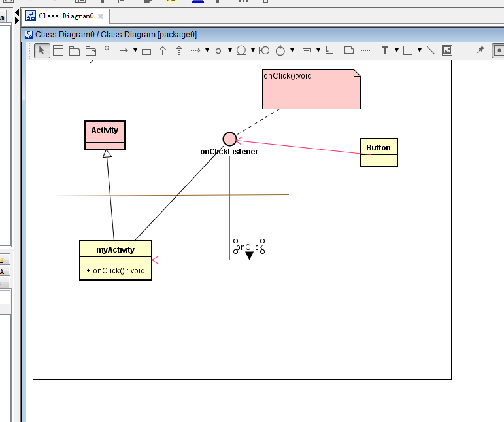
Task: Toggle the pin tool icon
Action: click(480, 50)
